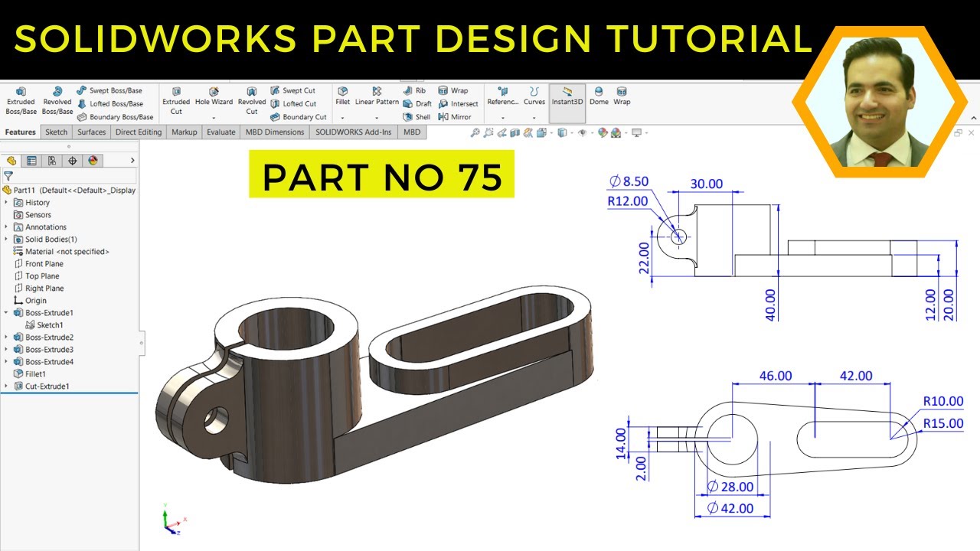Image resolution: width=980 pixels, height=551 pixels.
Task: Click the Wrap tool beside Rib
Action: coord(452,90)
